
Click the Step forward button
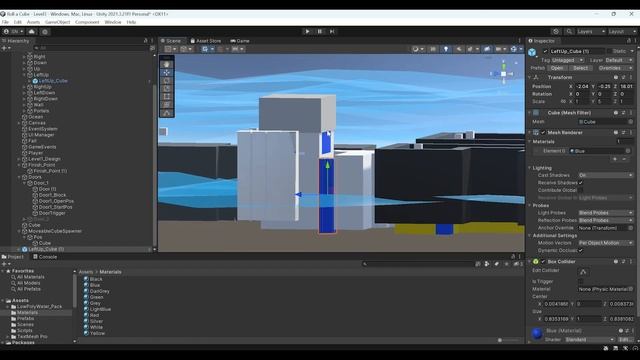click(332, 31)
